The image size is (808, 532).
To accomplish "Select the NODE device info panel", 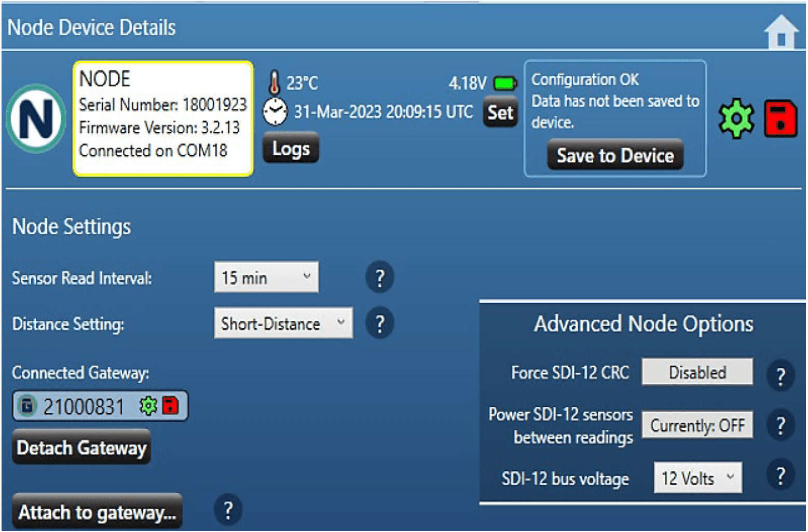I will click(x=162, y=118).
